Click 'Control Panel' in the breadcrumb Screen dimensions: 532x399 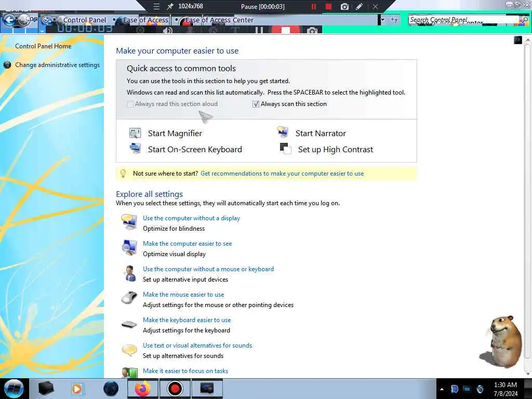tap(85, 20)
